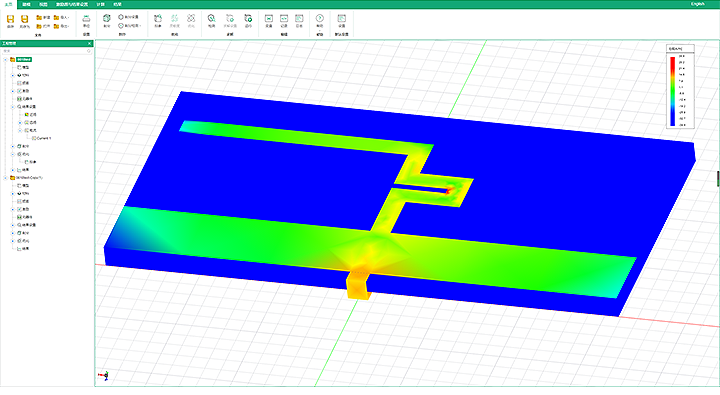Image resolution: width=720 pixels, height=395 pixels.
Task: Close the project manager side panel
Action: [90, 44]
